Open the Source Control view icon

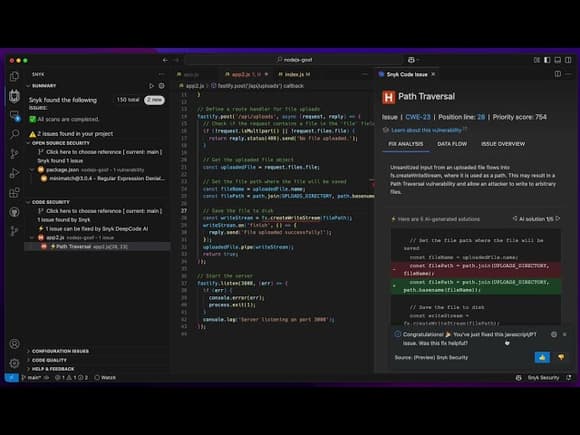14,154
